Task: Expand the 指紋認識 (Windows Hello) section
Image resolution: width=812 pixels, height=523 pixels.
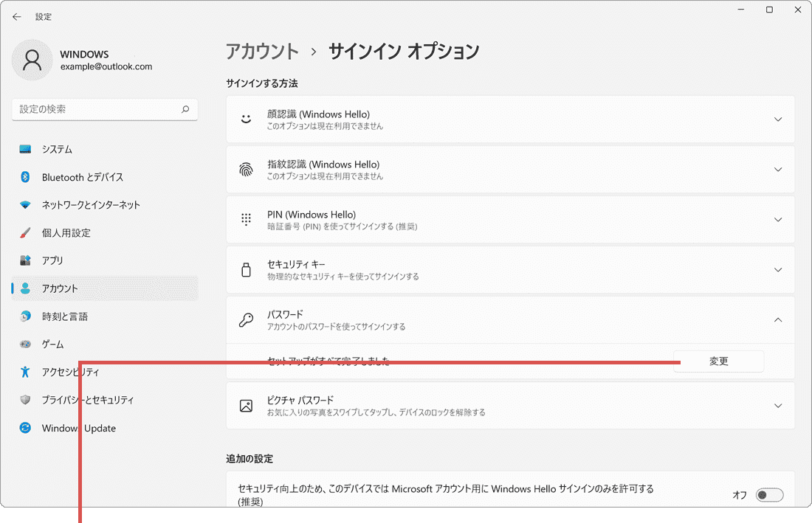Action: [777, 169]
